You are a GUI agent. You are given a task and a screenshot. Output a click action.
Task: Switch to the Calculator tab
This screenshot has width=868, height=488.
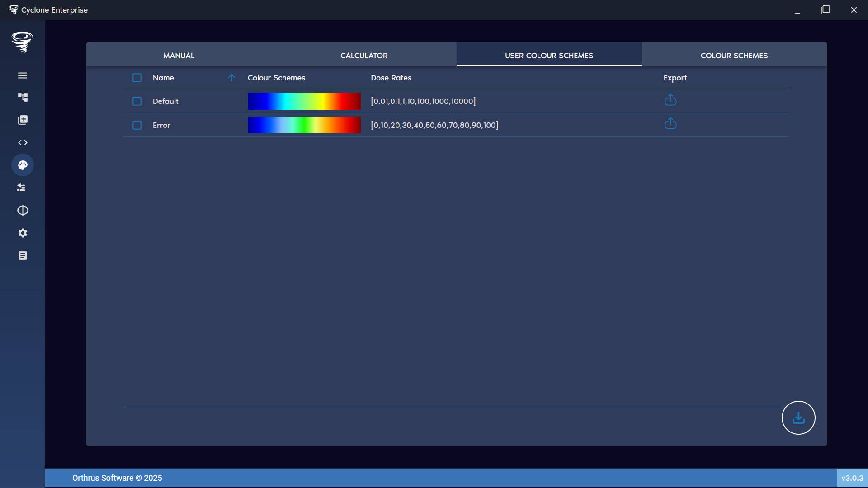point(363,55)
